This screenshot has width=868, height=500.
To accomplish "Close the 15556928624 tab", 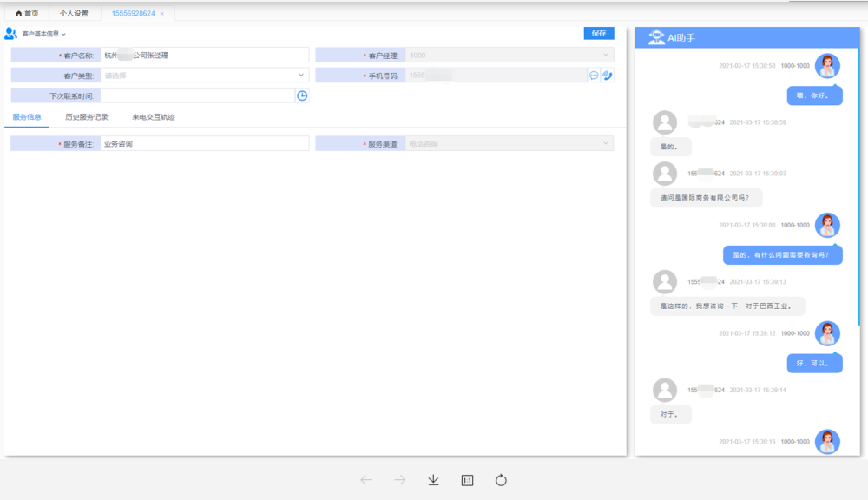I will (x=162, y=14).
